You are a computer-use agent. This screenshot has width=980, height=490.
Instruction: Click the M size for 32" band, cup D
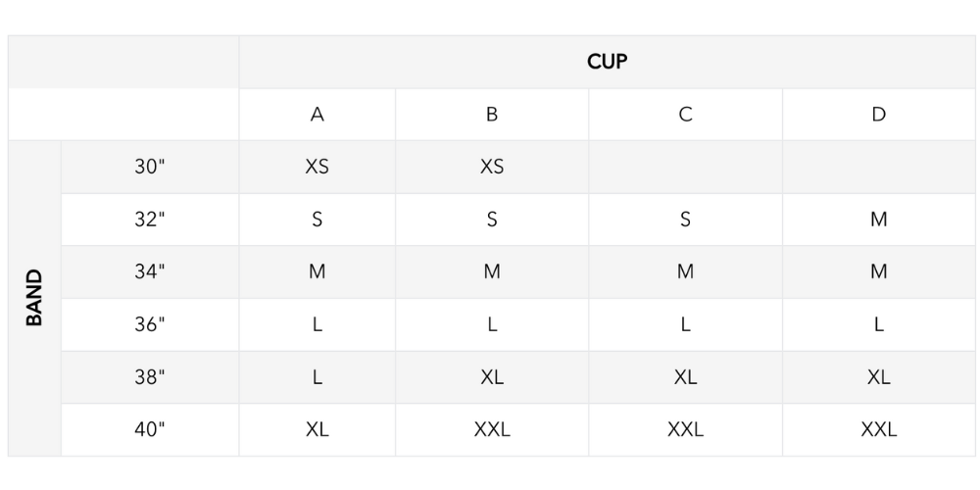click(x=878, y=220)
